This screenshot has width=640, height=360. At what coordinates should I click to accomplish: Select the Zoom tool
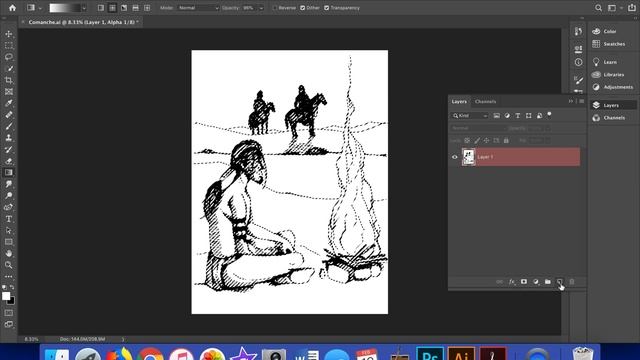9,265
